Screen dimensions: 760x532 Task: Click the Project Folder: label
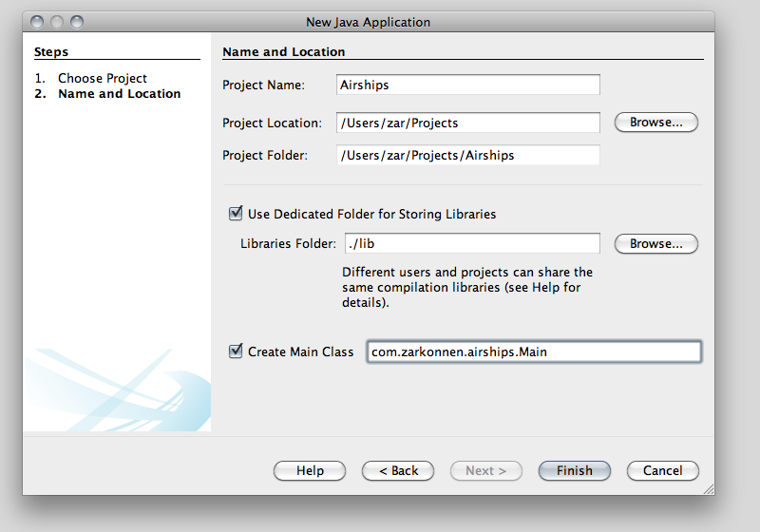265,156
